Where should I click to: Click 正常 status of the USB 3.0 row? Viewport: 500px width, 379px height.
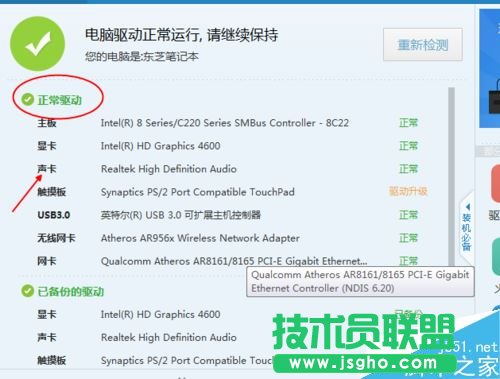[408, 215]
